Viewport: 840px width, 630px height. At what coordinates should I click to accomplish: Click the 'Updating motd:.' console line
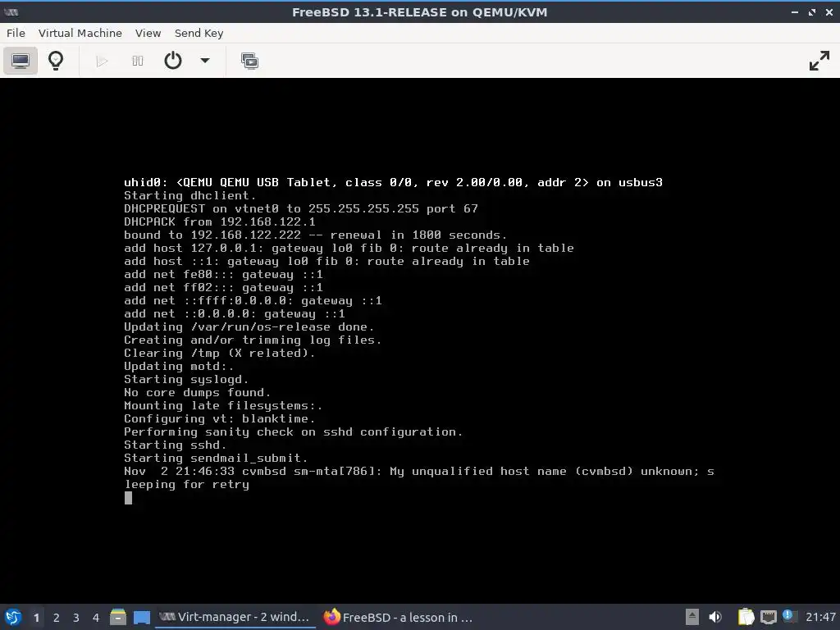(179, 367)
